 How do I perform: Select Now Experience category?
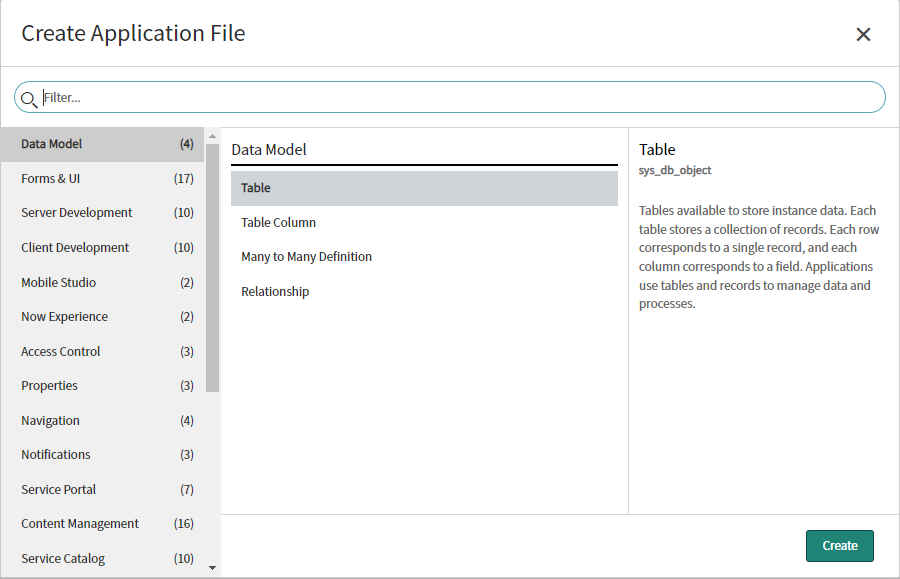[x=102, y=317]
